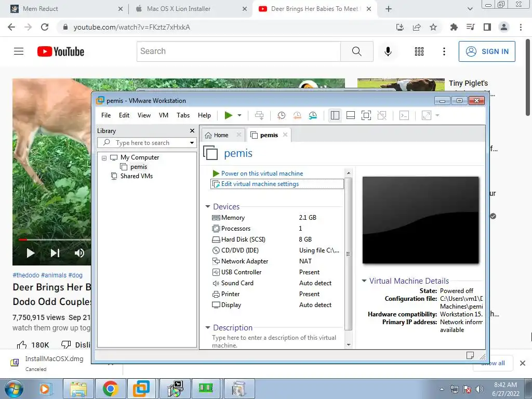Screen dimensions: 532x399
Task: Click the YouTube voice search microphone
Action: click(x=388, y=51)
